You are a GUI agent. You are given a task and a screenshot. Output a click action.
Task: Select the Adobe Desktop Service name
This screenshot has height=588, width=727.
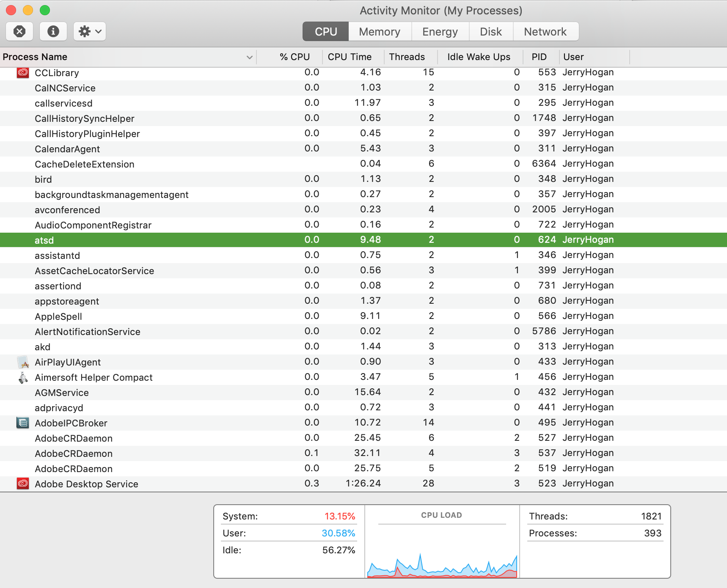86,484
